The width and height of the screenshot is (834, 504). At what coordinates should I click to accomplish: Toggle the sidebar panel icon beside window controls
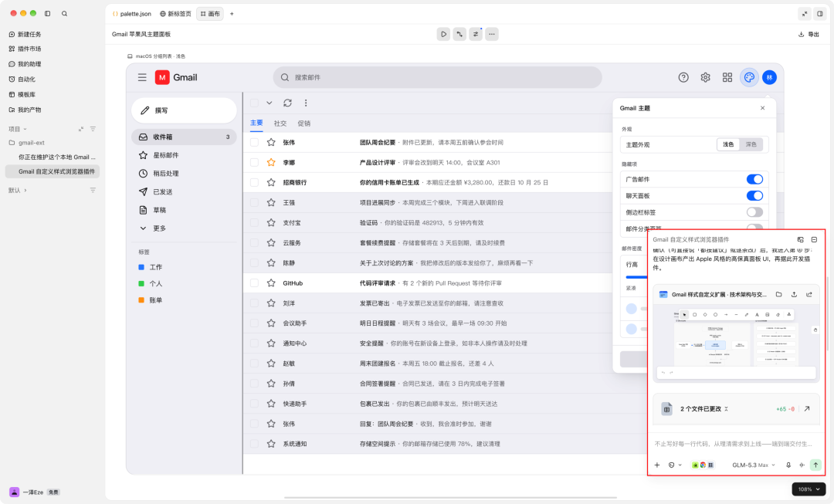[x=47, y=13]
